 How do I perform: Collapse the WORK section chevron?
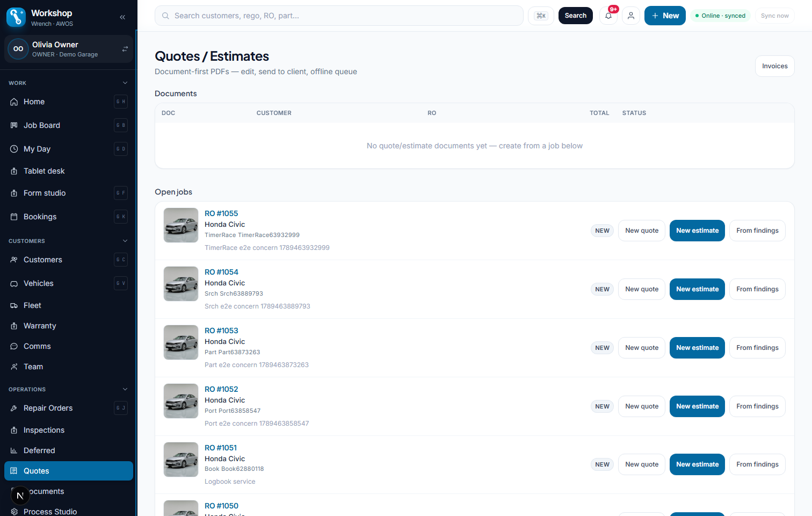125,83
